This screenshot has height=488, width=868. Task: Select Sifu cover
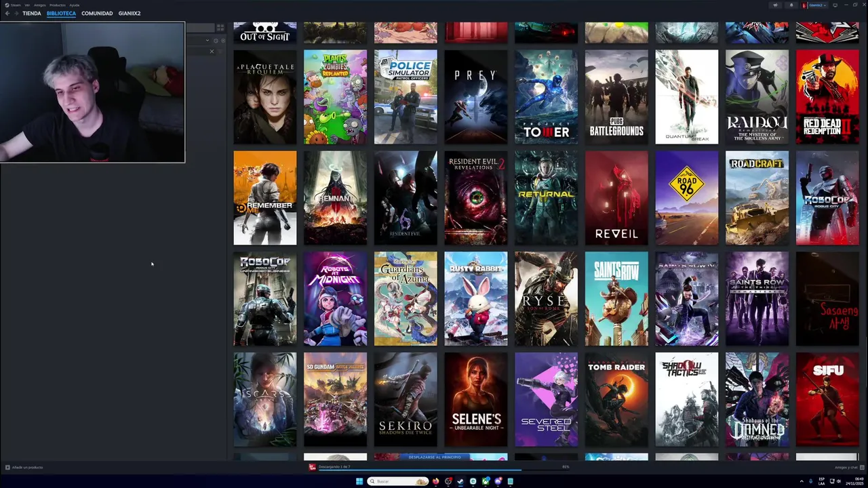pyautogui.click(x=827, y=400)
